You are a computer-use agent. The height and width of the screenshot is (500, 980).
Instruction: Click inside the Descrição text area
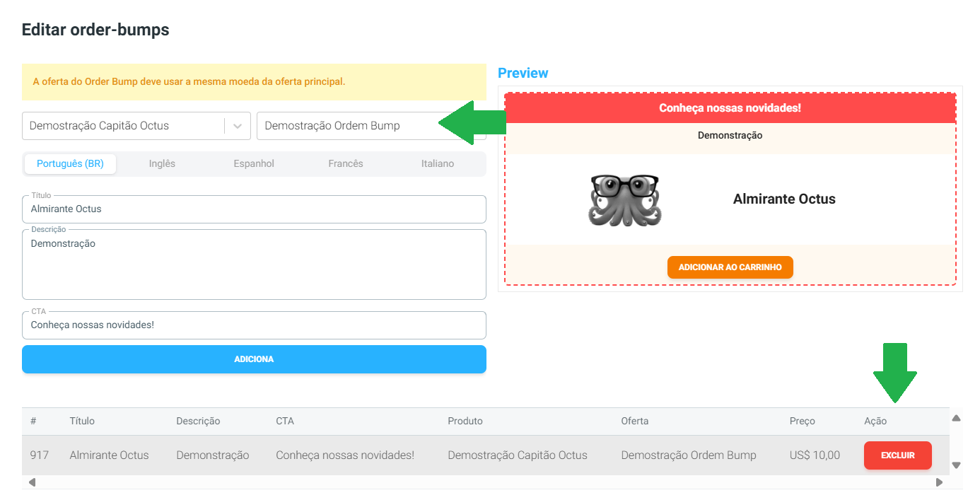tap(254, 262)
